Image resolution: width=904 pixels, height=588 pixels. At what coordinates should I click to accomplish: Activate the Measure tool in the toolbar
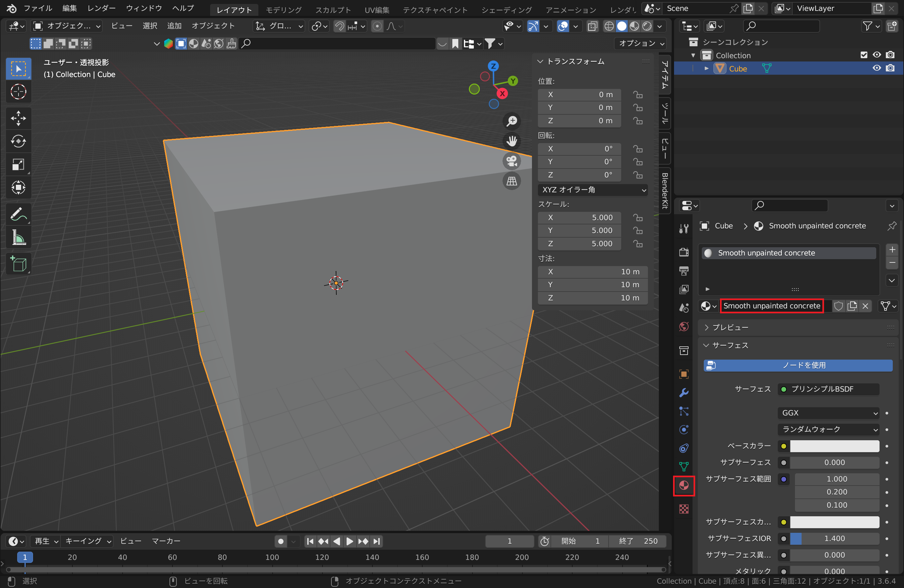18,237
